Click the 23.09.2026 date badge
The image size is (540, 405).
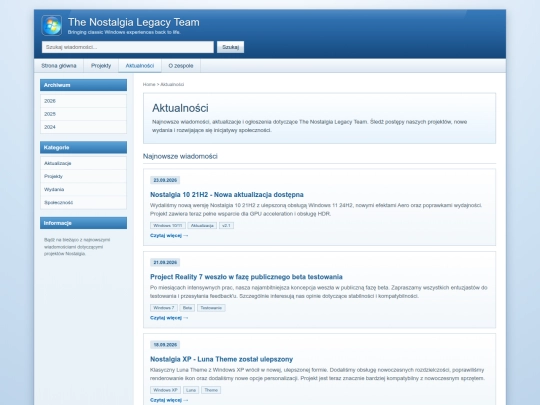click(x=165, y=180)
